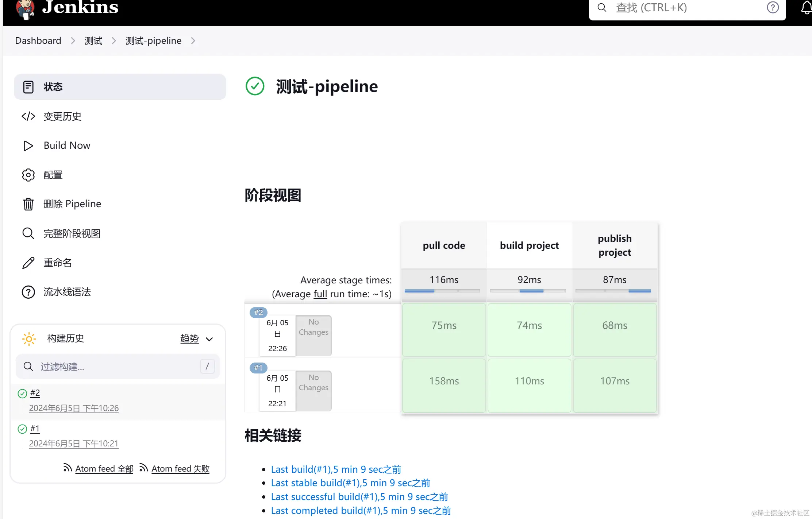This screenshot has width=812, height=519.
Task: Click the Jenkins butler logo icon
Action: pos(25,9)
